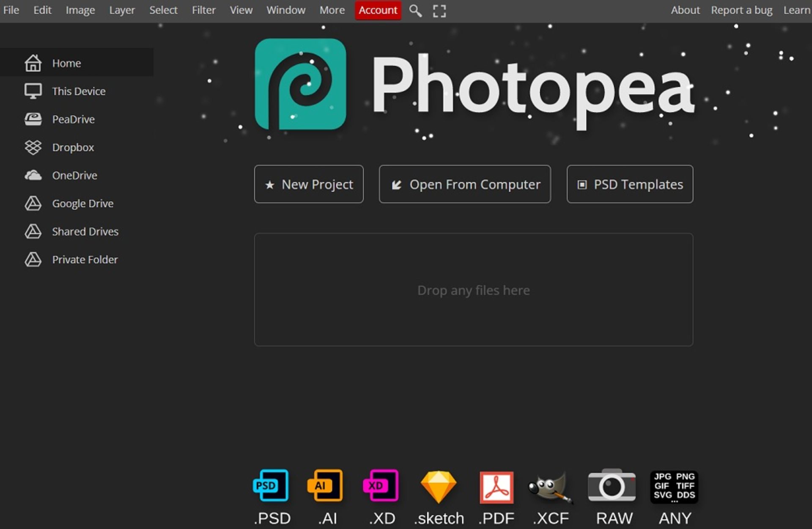This screenshot has height=529, width=812.
Task: Navigate to This Device section
Action: 79,91
